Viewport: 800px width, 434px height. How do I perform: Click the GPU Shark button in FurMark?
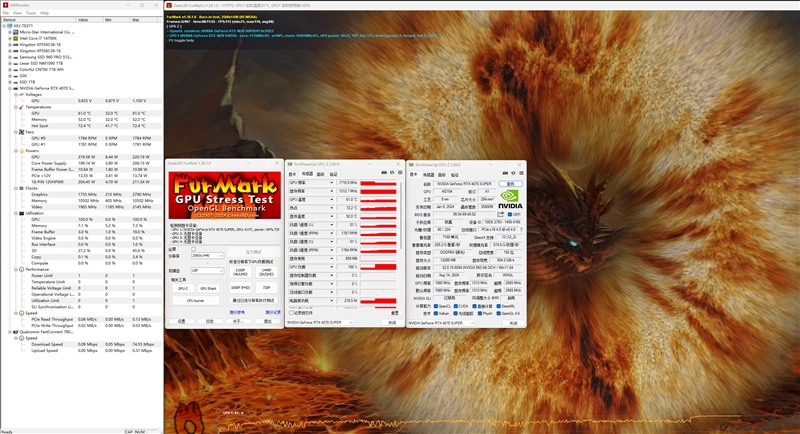[208, 288]
